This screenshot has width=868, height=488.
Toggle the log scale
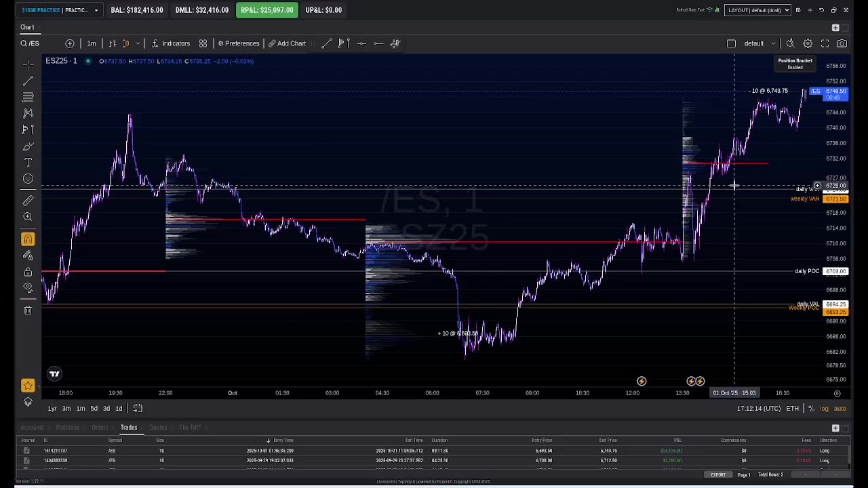(x=824, y=409)
